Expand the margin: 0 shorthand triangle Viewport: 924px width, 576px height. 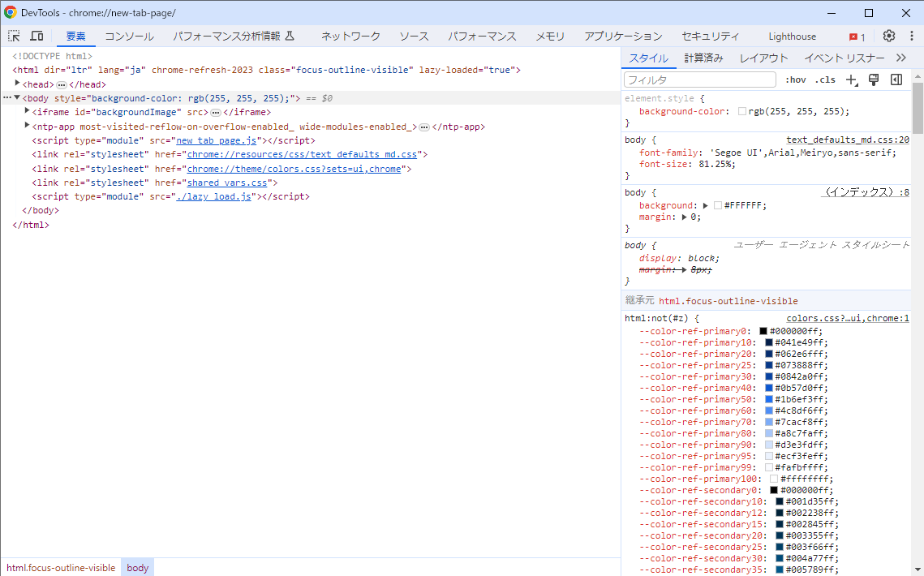[x=684, y=217]
